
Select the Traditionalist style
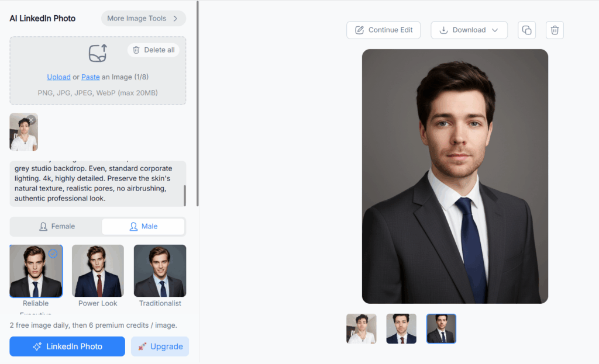(160, 271)
